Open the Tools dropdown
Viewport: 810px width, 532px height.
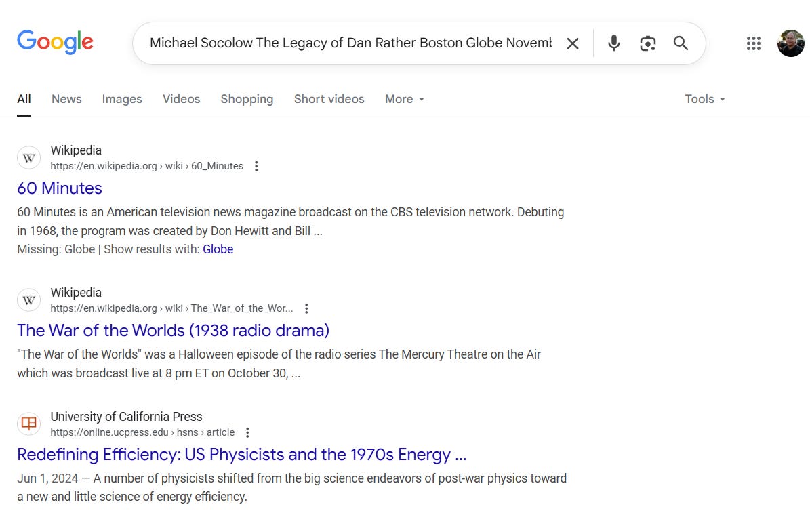pyautogui.click(x=705, y=99)
